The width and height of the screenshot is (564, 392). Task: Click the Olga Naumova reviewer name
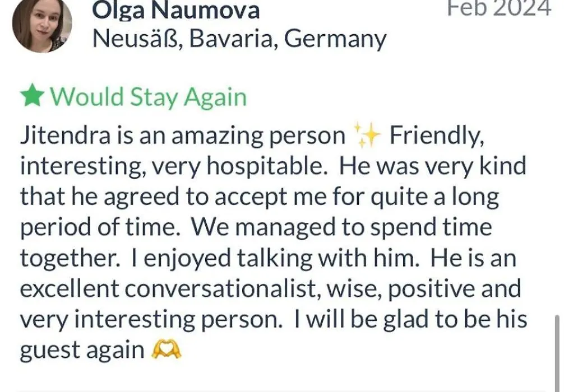click(x=175, y=10)
